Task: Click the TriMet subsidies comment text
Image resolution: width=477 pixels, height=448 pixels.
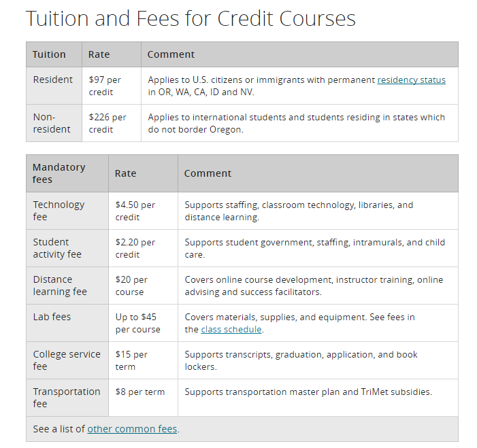Action: click(308, 392)
